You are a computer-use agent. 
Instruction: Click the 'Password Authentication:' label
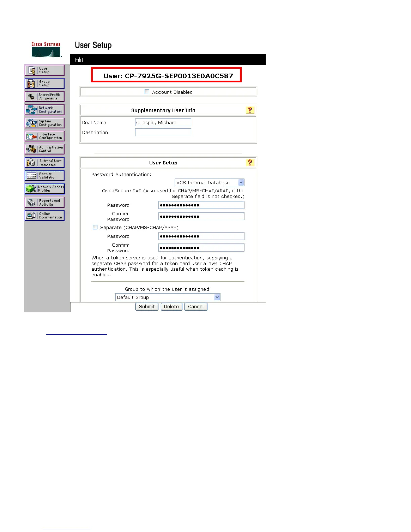click(x=121, y=174)
